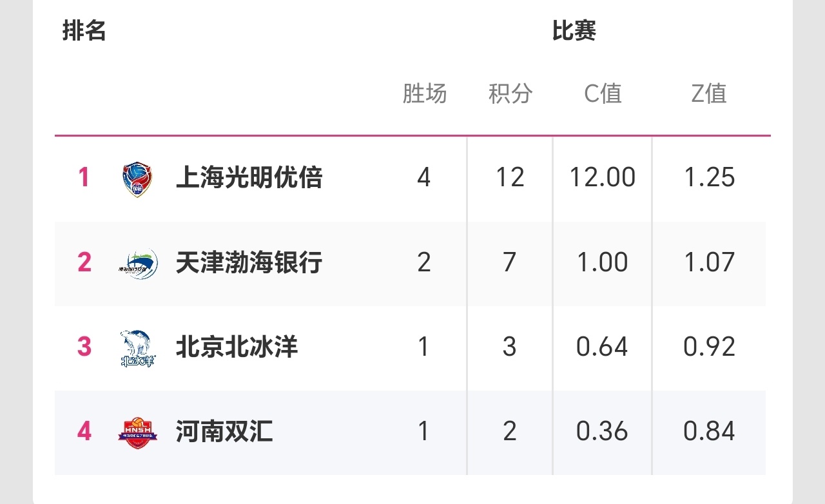Sort by the 积分 column header
825x504 pixels.
(510, 94)
